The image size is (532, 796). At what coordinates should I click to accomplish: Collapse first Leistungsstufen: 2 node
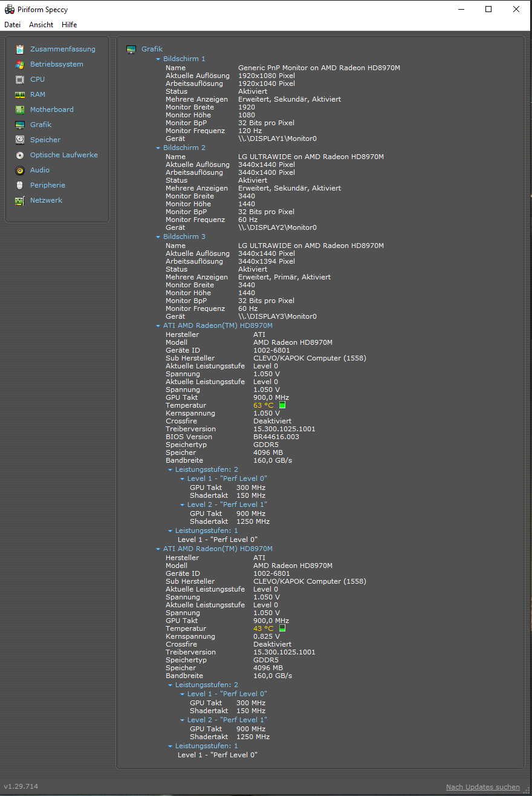point(170,470)
